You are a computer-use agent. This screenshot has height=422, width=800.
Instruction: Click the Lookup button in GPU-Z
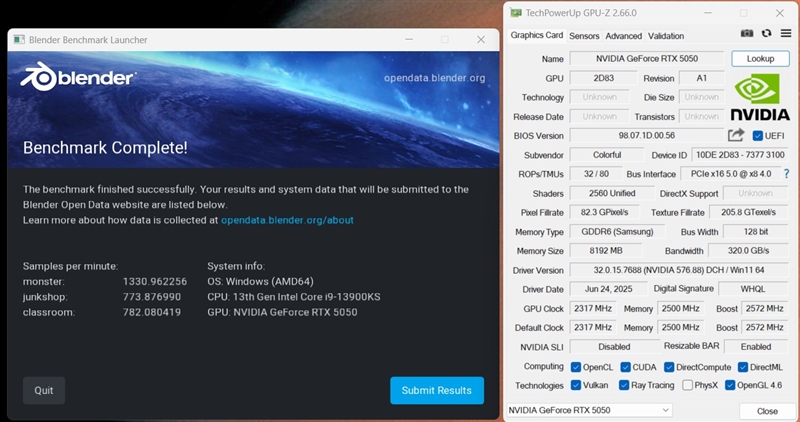pyautogui.click(x=760, y=59)
